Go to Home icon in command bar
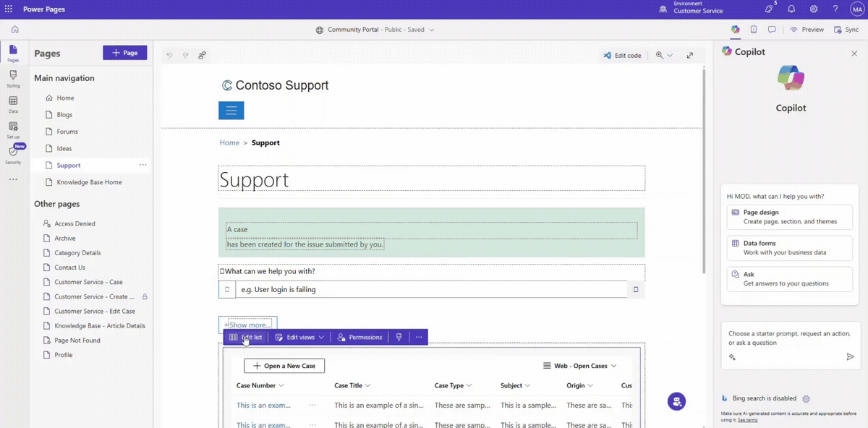868x428 pixels. [x=14, y=30]
